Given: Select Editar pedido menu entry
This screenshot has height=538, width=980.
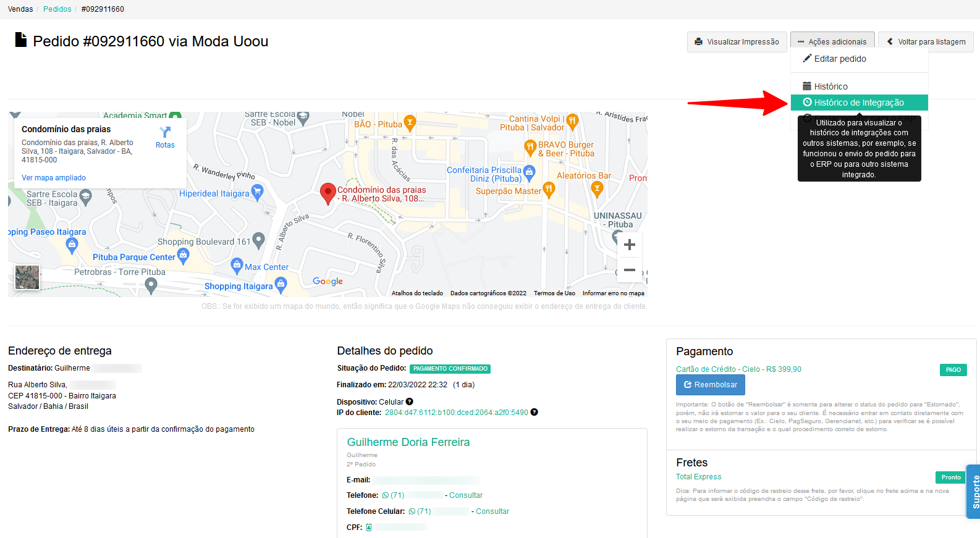Looking at the screenshot, I should coord(860,59).
